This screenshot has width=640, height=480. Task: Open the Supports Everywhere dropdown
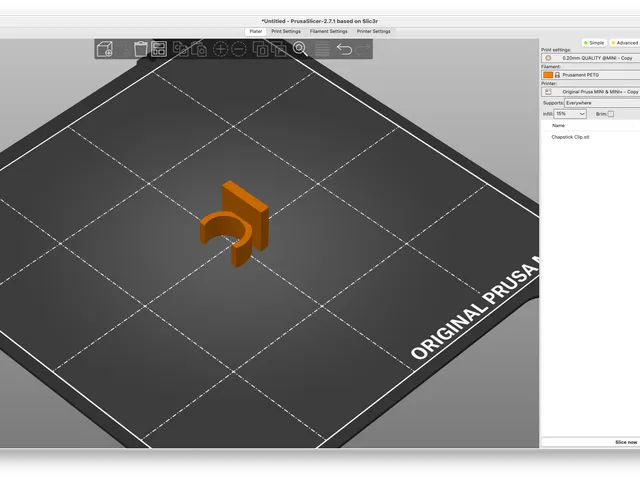(x=602, y=103)
